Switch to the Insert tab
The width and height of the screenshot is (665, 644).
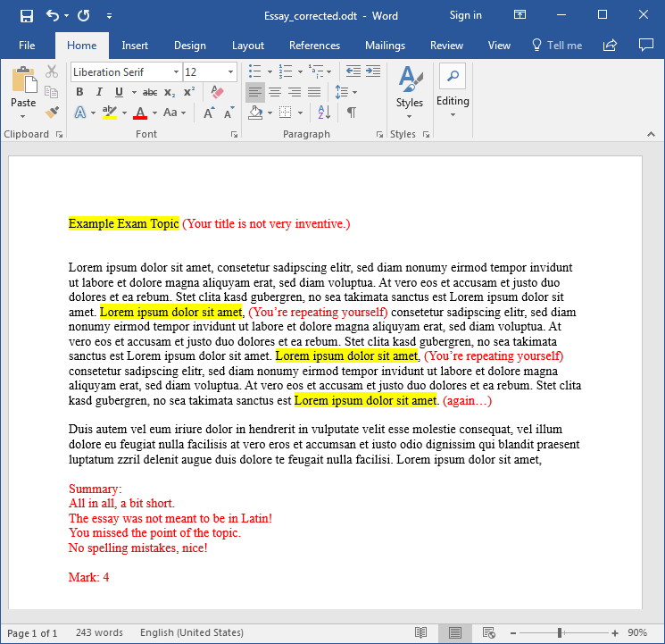pos(135,46)
